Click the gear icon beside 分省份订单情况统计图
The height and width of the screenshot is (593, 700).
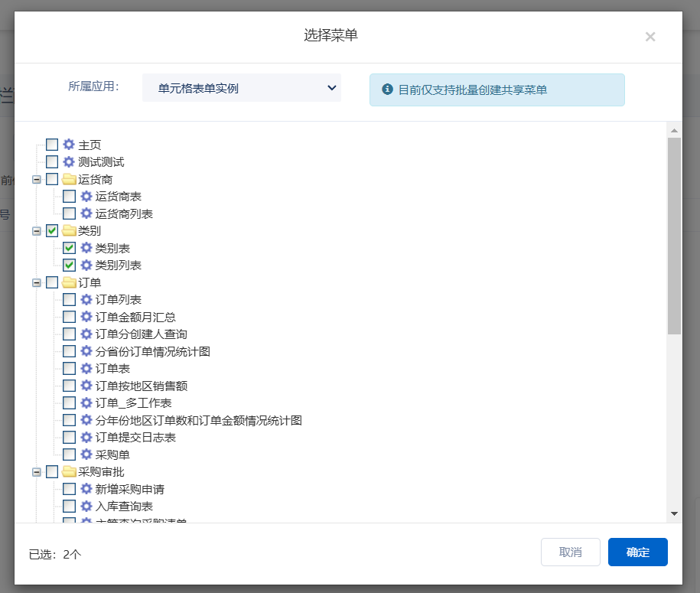click(x=86, y=351)
